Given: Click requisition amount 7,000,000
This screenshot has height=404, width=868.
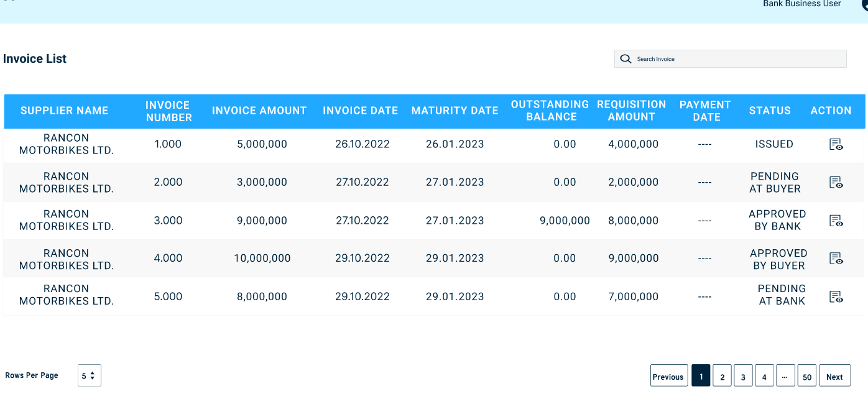Looking at the screenshot, I should point(633,296).
